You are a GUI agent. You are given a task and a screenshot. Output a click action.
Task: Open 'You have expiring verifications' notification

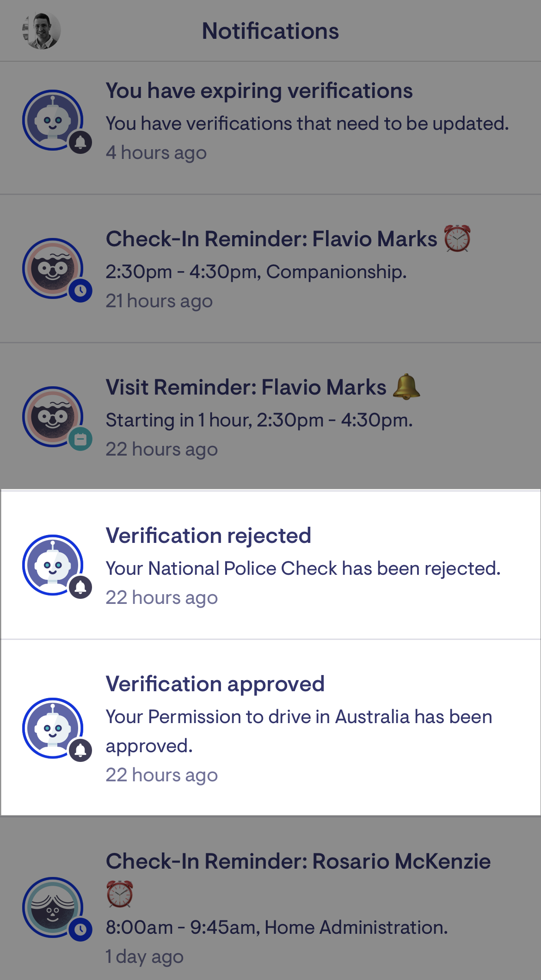click(x=259, y=91)
